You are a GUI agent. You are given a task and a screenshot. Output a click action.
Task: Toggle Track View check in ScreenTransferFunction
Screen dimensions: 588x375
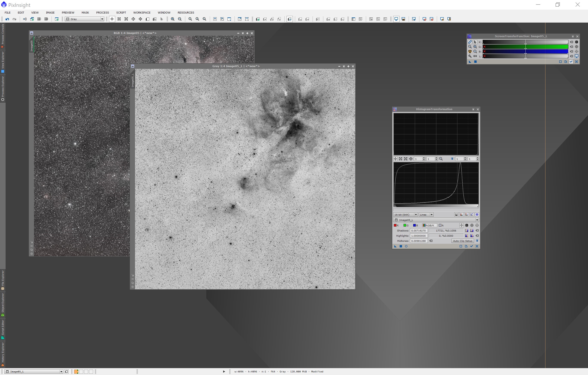point(571,62)
